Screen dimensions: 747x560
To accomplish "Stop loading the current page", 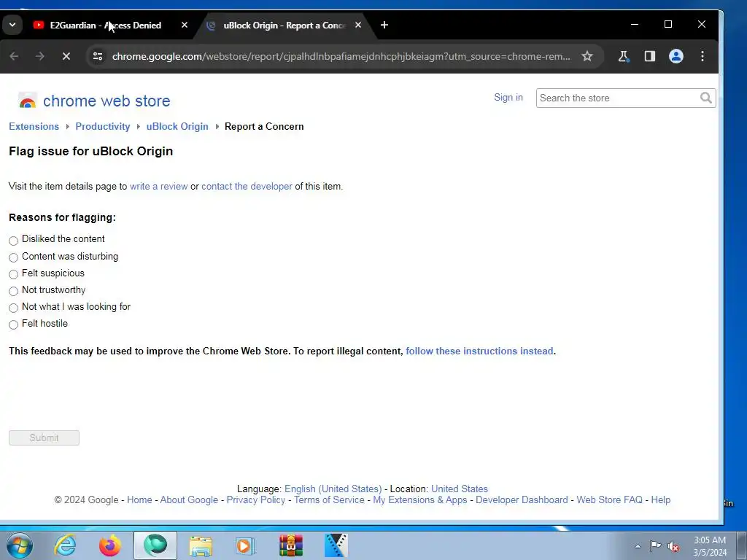I will tap(66, 56).
